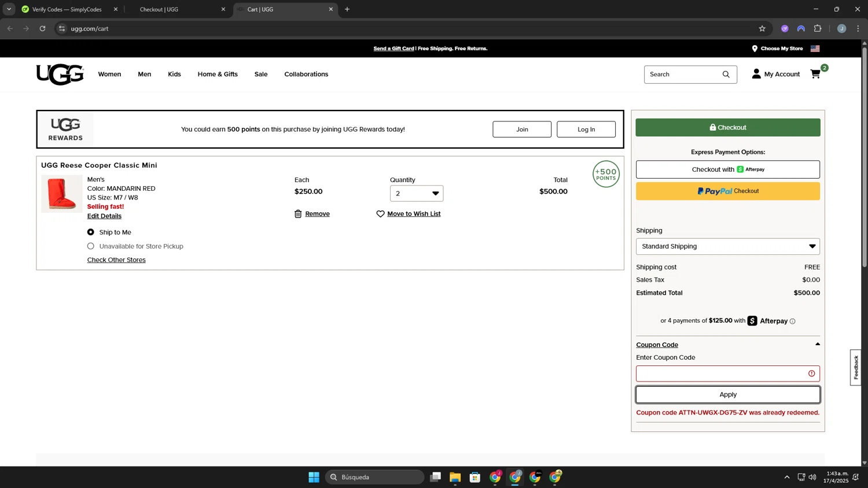Click the My Account person icon

(x=756, y=74)
